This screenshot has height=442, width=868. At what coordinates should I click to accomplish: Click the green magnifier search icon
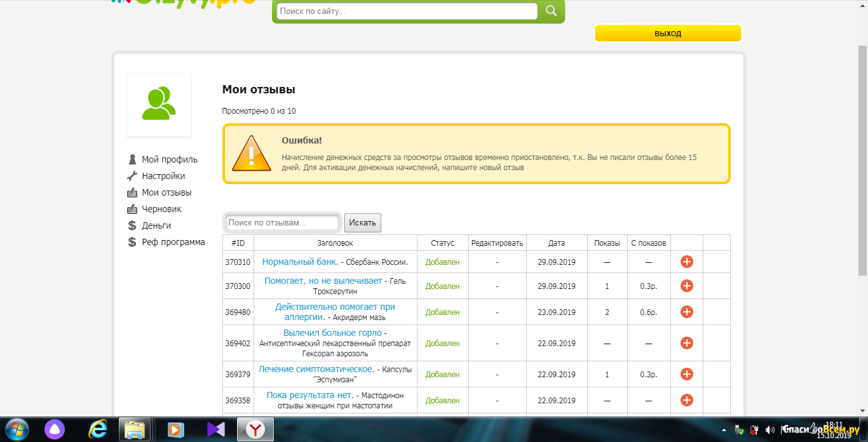(x=551, y=11)
